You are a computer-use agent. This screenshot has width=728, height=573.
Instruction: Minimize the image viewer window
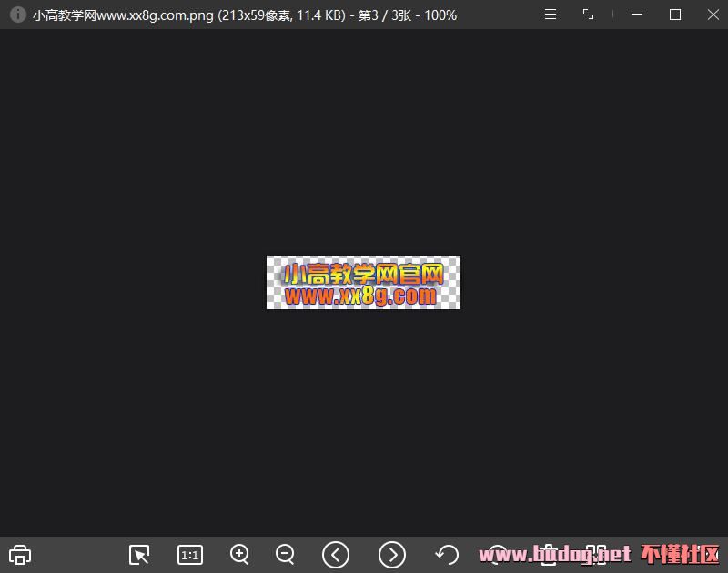coord(637,15)
